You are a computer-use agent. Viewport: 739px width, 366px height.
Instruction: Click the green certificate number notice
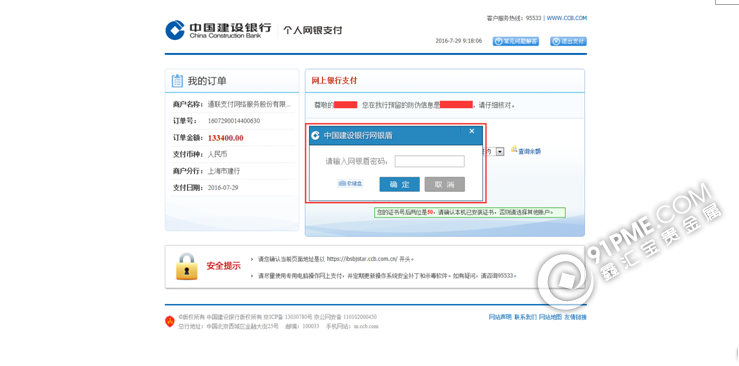[x=470, y=212]
